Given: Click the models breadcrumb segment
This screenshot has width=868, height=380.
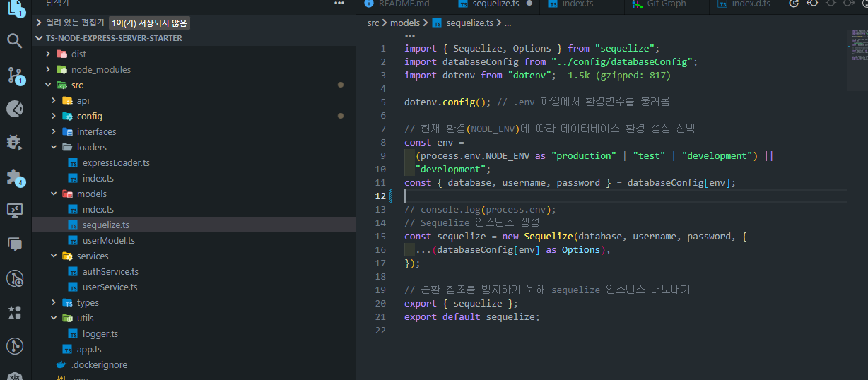Looking at the screenshot, I should (404, 23).
